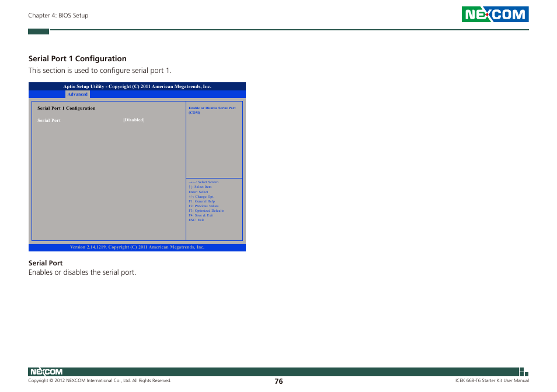Select the Serial Port setting label
Image resolution: width=557 pixels, height=392 pixels.
[49, 120]
